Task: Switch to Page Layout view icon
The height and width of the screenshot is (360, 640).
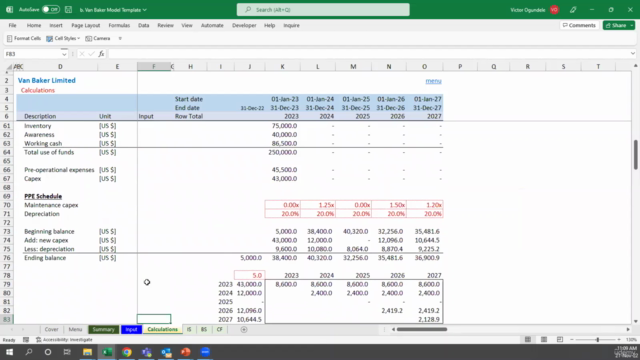Action: point(544,340)
